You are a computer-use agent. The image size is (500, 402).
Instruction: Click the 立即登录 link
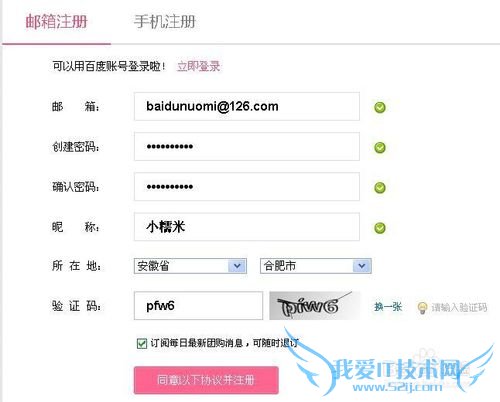pos(198,66)
